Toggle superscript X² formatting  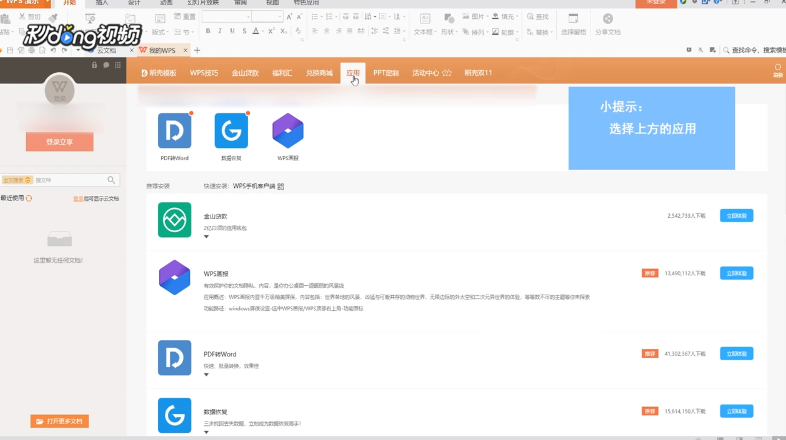[x=271, y=31]
